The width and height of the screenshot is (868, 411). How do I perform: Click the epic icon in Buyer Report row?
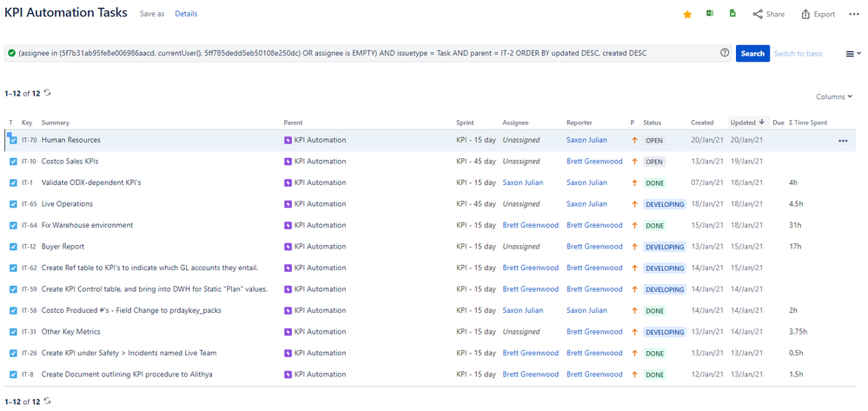tap(288, 247)
